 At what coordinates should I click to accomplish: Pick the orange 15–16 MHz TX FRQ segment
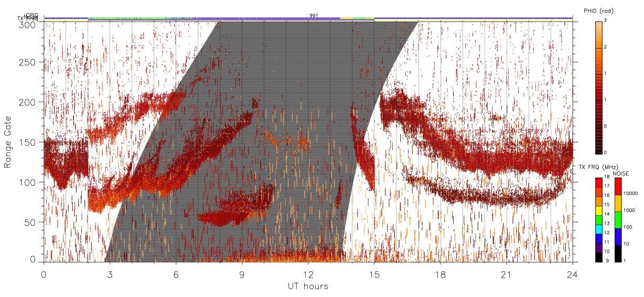coord(598,201)
